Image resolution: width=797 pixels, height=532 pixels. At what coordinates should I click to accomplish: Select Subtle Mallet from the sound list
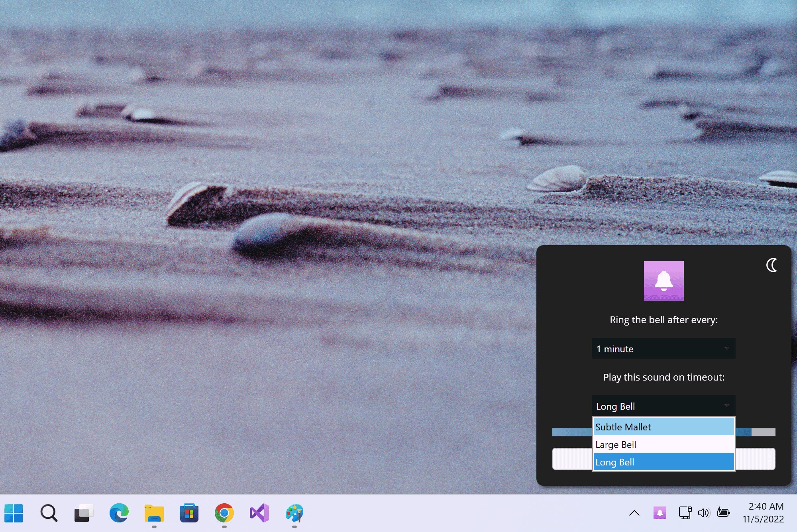point(664,427)
